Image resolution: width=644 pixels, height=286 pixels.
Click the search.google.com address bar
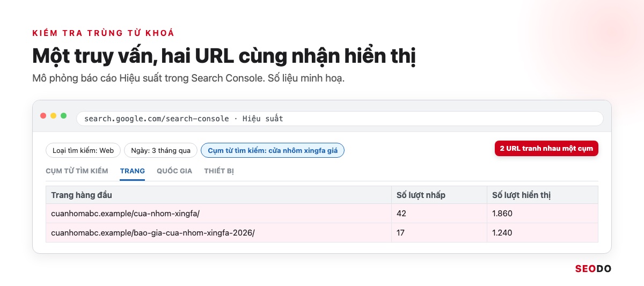340,119
